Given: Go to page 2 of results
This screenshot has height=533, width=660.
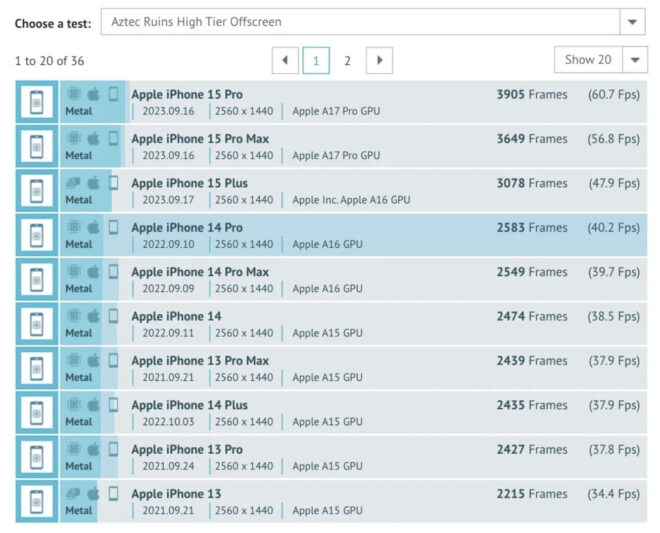Looking at the screenshot, I should pos(347,61).
